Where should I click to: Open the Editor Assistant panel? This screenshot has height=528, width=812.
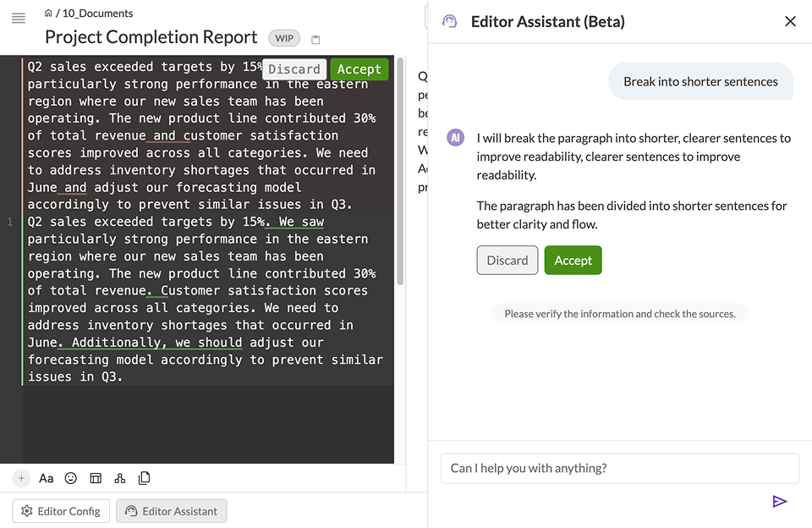click(171, 510)
